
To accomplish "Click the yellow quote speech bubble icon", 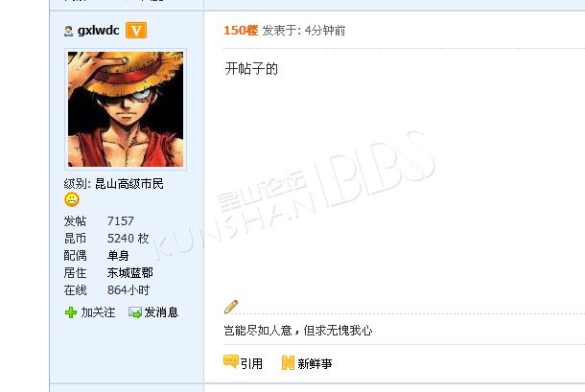I will pos(231,361).
